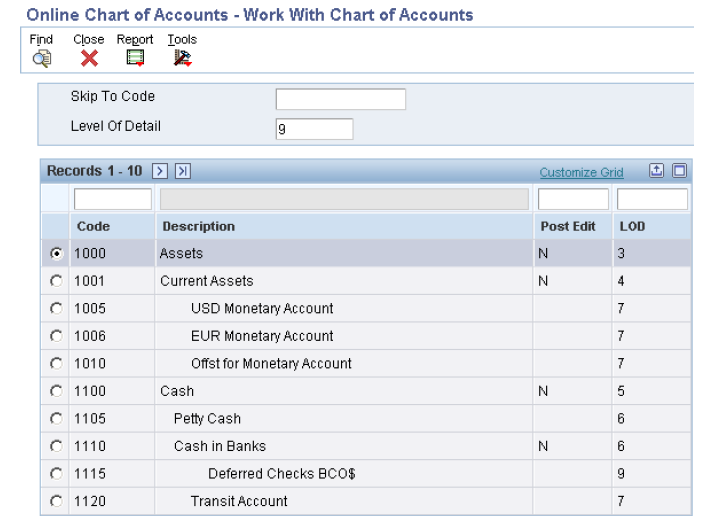
Task: Select radio button for code 1001
Action: (x=56, y=281)
